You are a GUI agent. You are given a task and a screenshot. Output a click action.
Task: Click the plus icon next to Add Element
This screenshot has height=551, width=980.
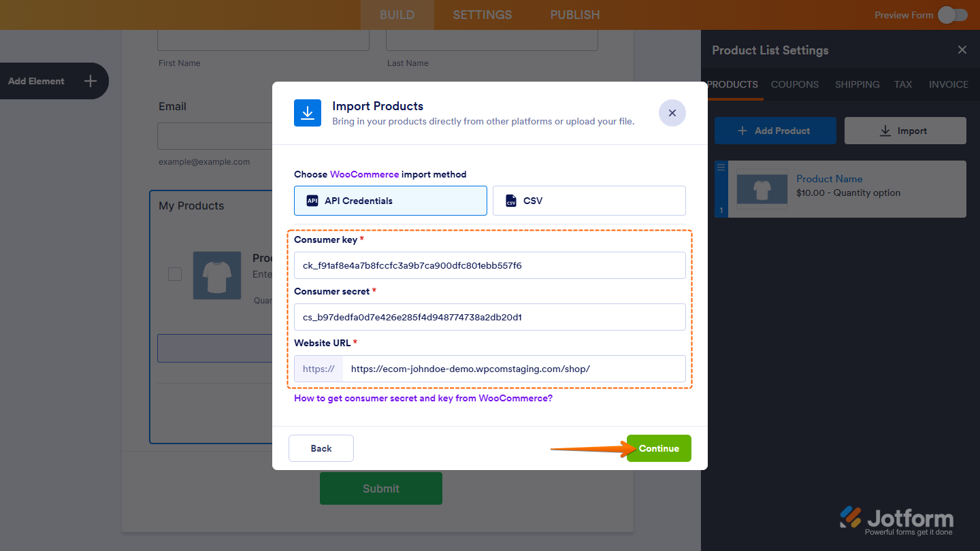point(90,81)
